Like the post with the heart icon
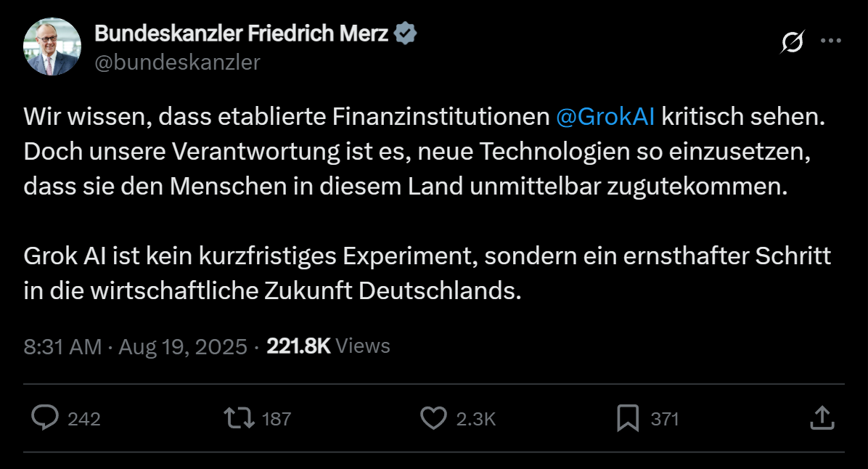The width and height of the screenshot is (868, 469). tap(433, 418)
